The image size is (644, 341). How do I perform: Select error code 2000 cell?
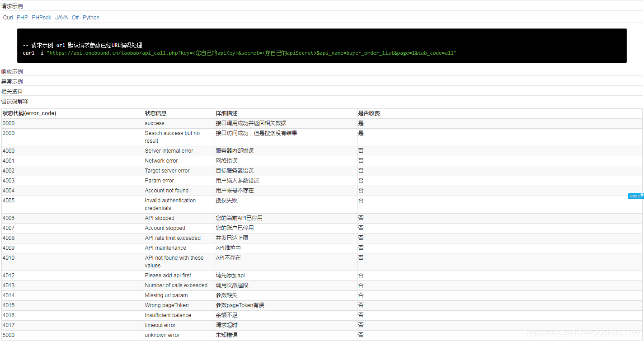click(x=72, y=137)
